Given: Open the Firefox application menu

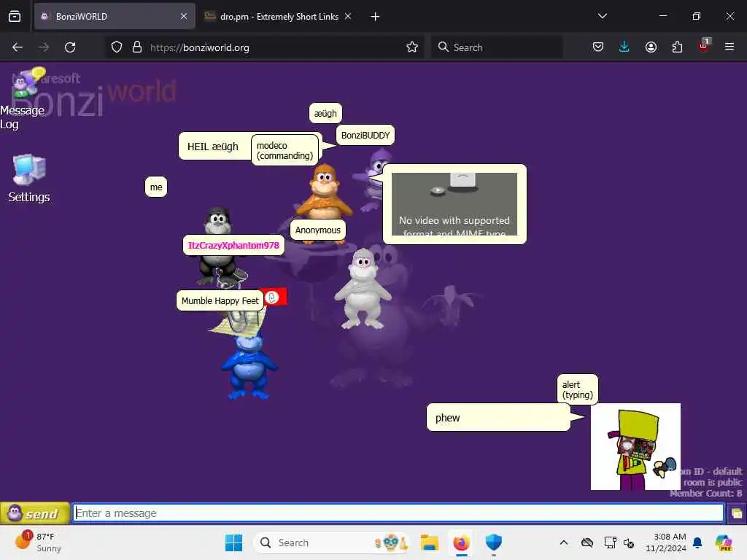Looking at the screenshot, I should [729, 47].
